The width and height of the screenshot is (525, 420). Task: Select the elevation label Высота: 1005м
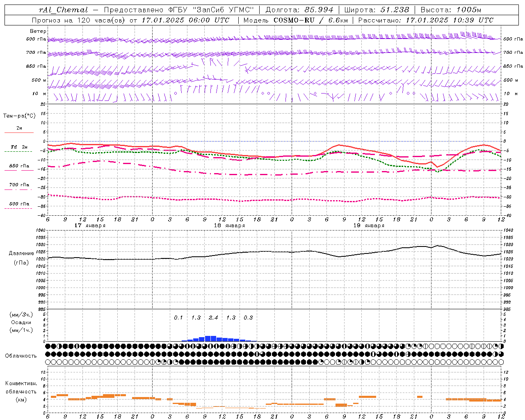(x=451, y=10)
